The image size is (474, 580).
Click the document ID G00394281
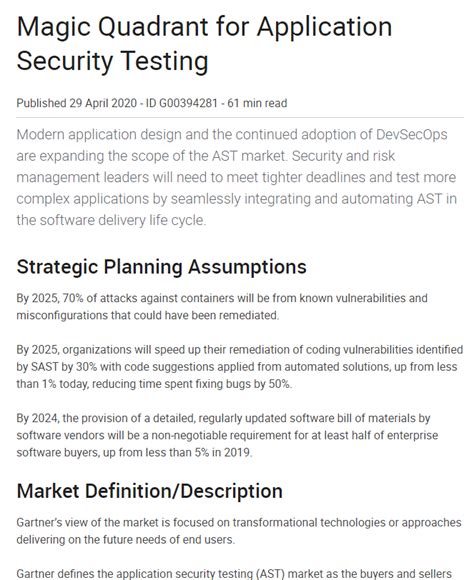click(181, 103)
